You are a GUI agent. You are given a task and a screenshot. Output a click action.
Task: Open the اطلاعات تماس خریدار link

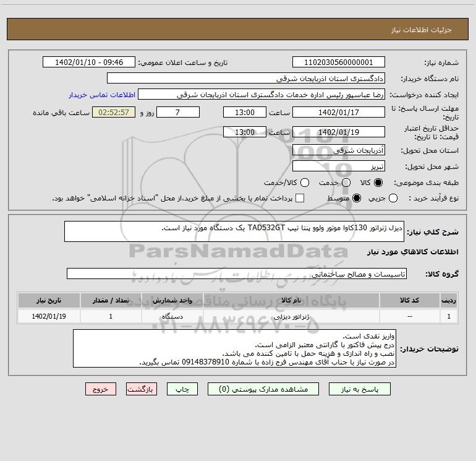[x=102, y=95]
